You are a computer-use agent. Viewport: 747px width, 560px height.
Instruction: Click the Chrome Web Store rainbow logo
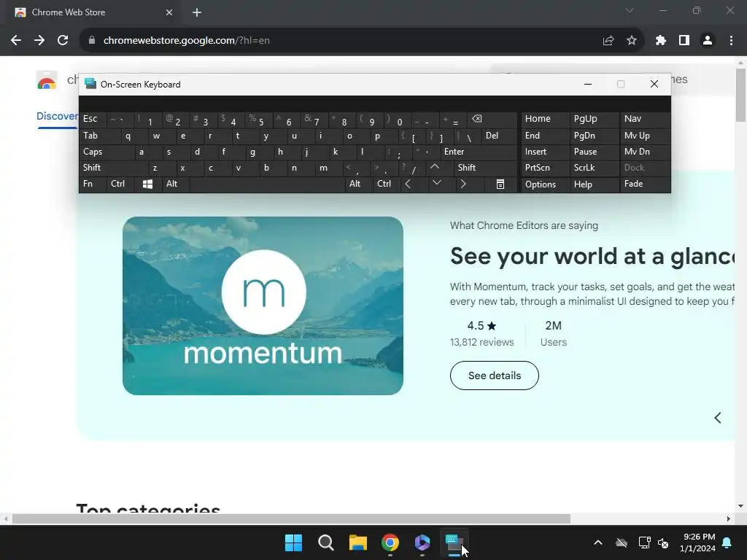(x=47, y=80)
